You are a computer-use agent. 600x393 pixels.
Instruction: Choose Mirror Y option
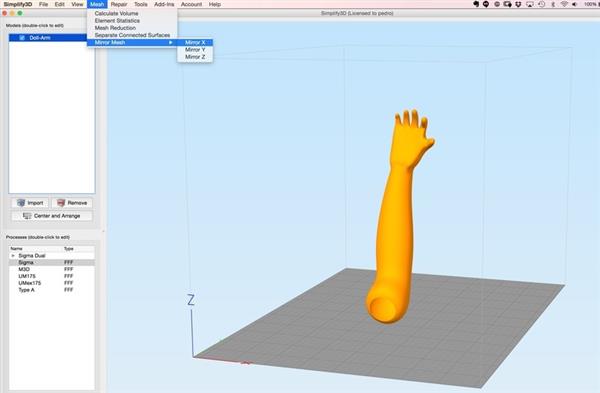pyautogui.click(x=195, y=50)
